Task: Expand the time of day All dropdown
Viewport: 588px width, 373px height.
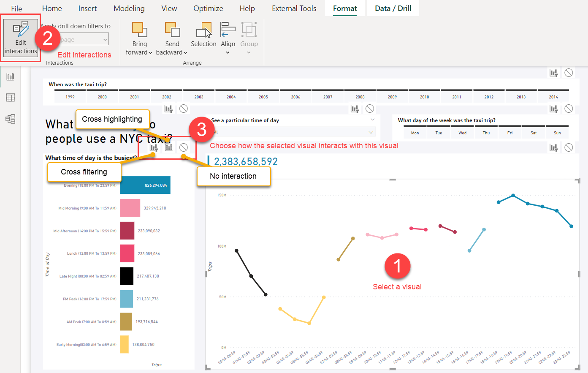Action: point(371,132)
